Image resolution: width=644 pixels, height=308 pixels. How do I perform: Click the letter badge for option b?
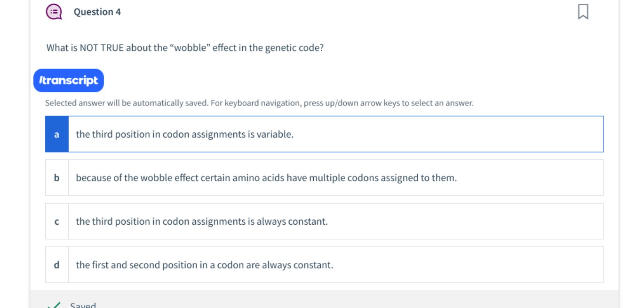point(56,178)
